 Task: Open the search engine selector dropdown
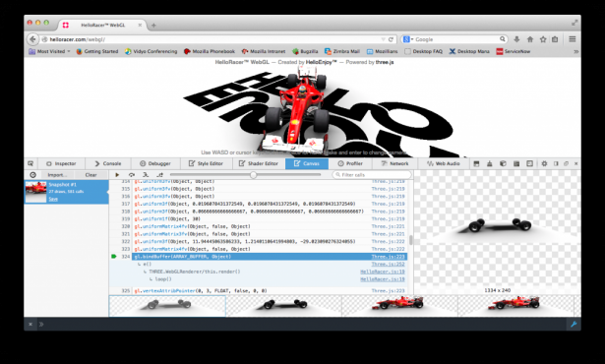pyautogui.click(x=408, y=39)
